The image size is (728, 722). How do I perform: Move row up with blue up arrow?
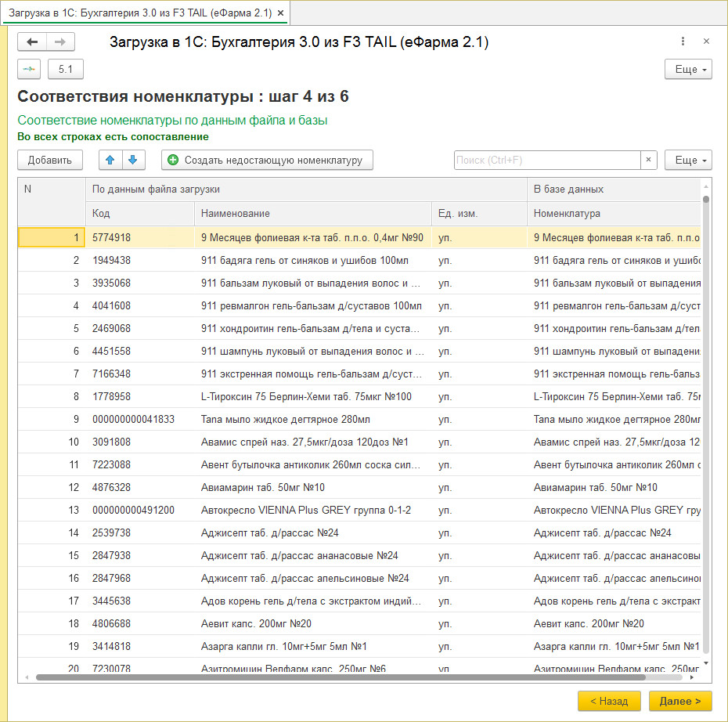[110, 161]
